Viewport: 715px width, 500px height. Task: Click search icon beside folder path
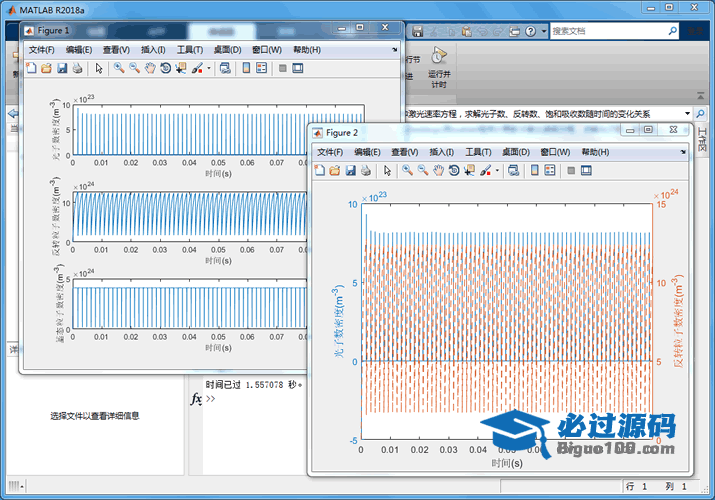click(x=700, y=113)
